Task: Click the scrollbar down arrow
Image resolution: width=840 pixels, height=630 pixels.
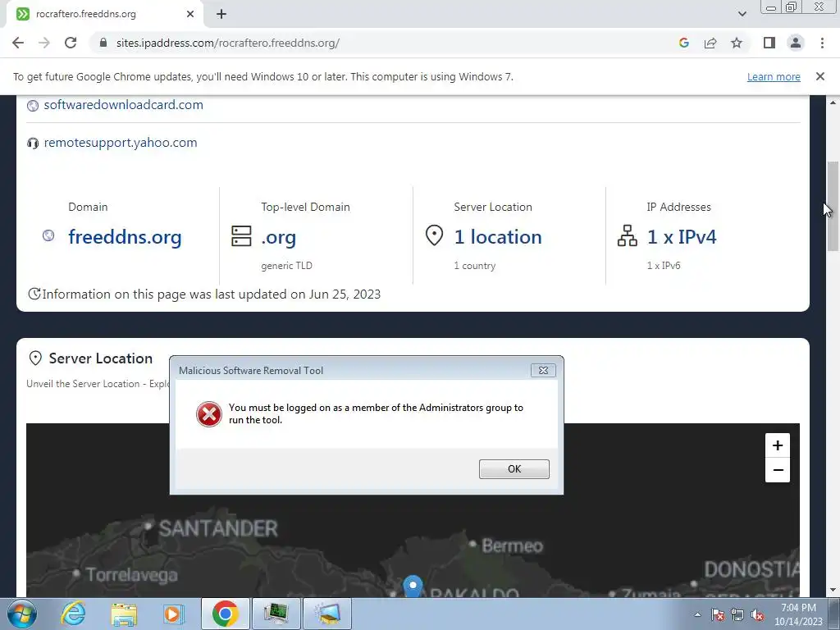Action: coord(833,591)
